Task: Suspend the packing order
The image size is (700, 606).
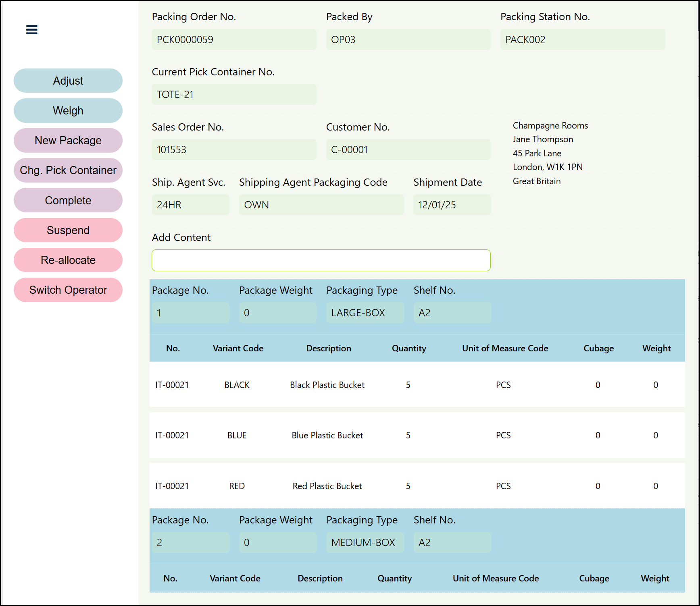Action: click(68, 230)
